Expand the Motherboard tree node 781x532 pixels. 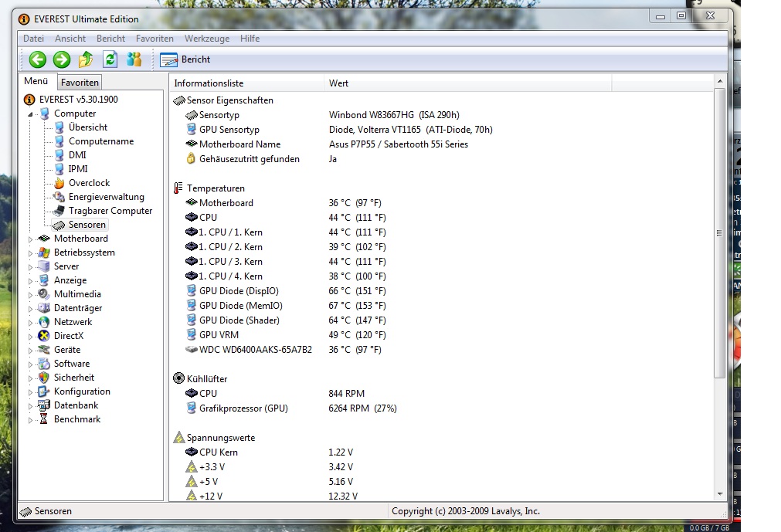coord(30,239)
